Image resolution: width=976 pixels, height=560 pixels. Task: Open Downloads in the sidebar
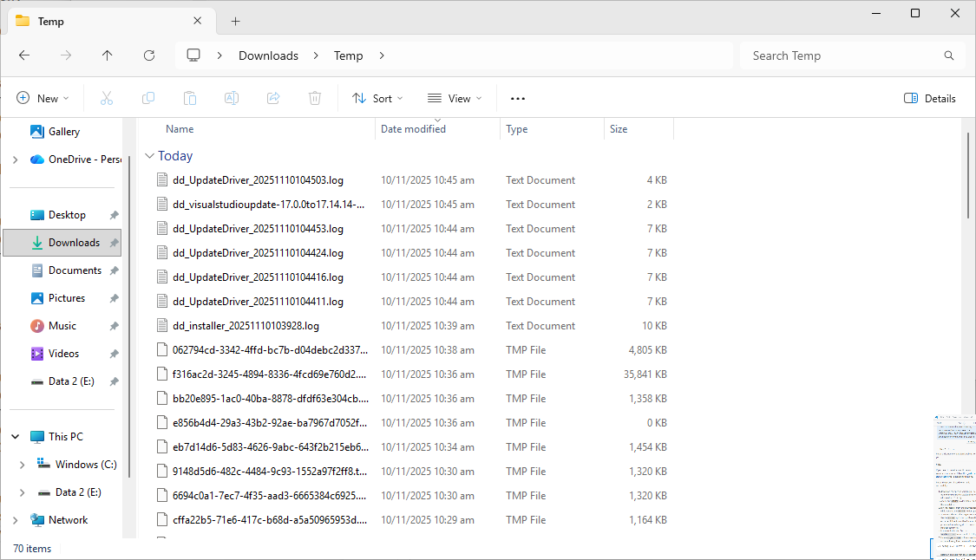pos(62,243)
